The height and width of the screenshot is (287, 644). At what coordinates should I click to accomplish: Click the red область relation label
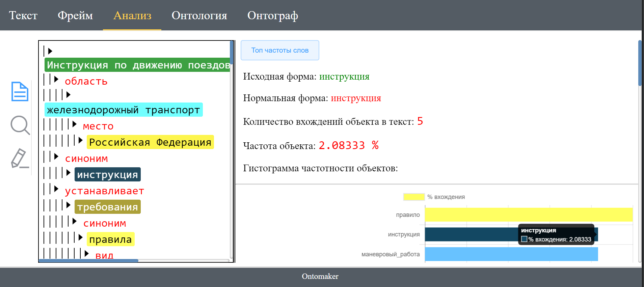pos(86,81)
